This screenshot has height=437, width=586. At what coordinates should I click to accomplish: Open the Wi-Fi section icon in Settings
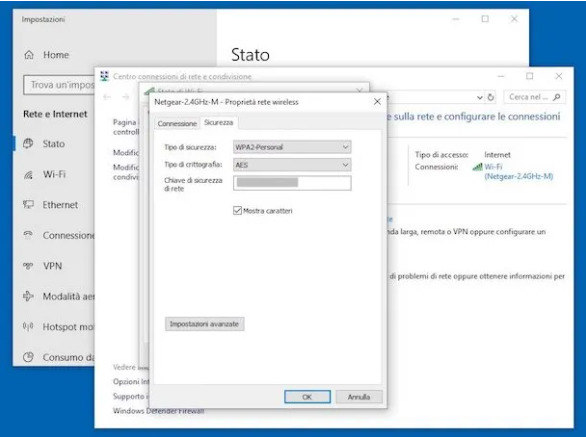28,175
